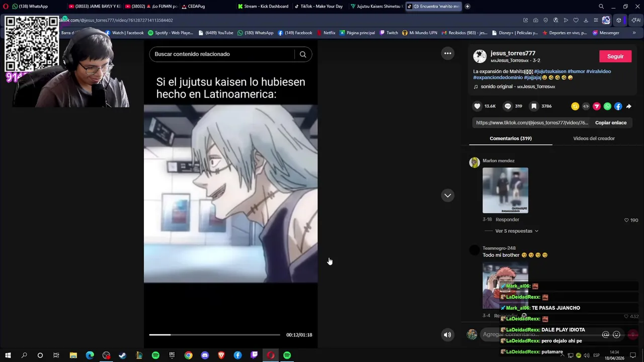The width and height of the screenshot is (644, 362).
Task: Click the Copiar enlace button
Action: point(611,123)
